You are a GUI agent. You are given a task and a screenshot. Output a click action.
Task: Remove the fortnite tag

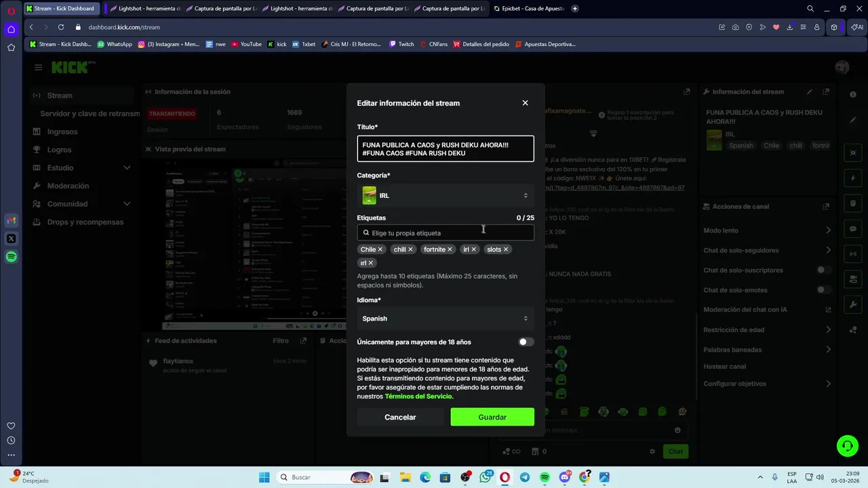click(450, 249)
